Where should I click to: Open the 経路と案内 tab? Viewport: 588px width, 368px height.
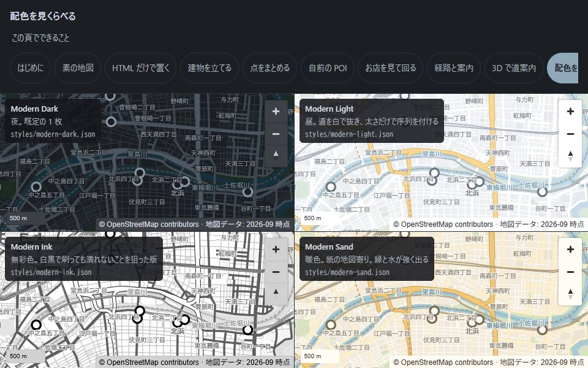454,68
